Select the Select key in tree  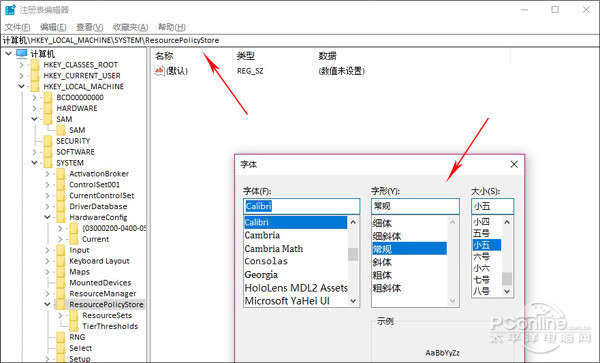pos(80,348)
